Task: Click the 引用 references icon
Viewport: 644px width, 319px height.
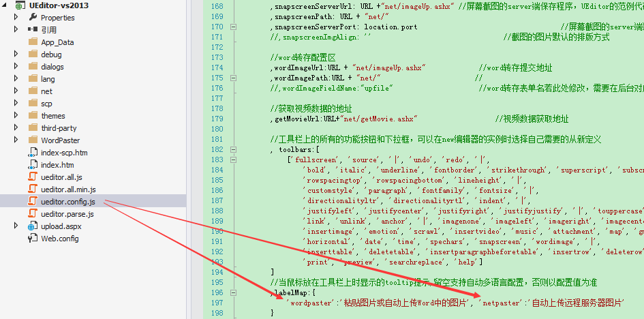Action: (33, 29)
